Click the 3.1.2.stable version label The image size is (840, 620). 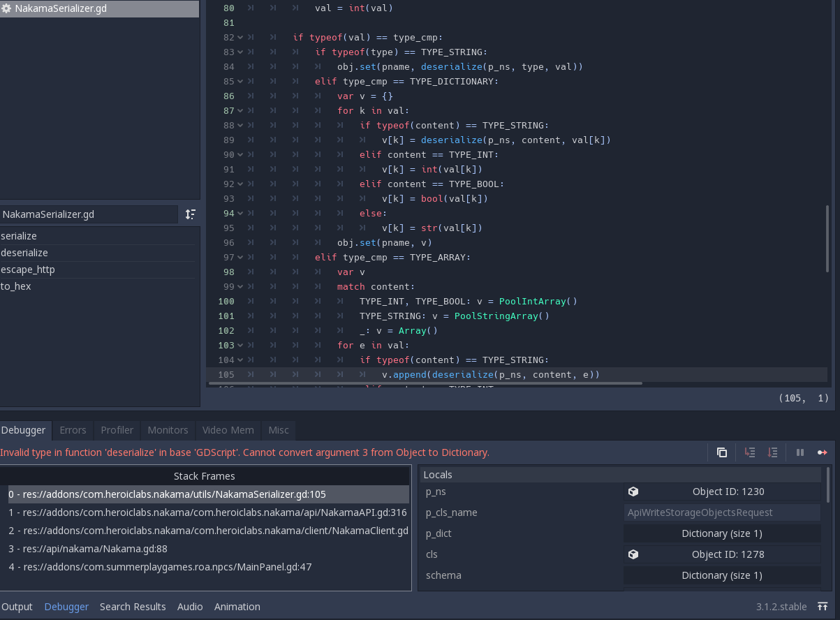pyautogui.click(x=781, y=607)
